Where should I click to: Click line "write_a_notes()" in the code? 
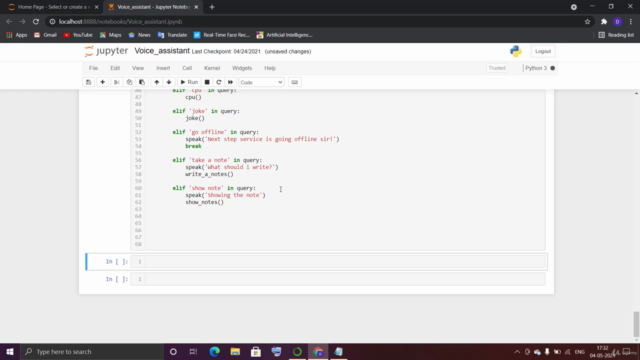[209, 174]
